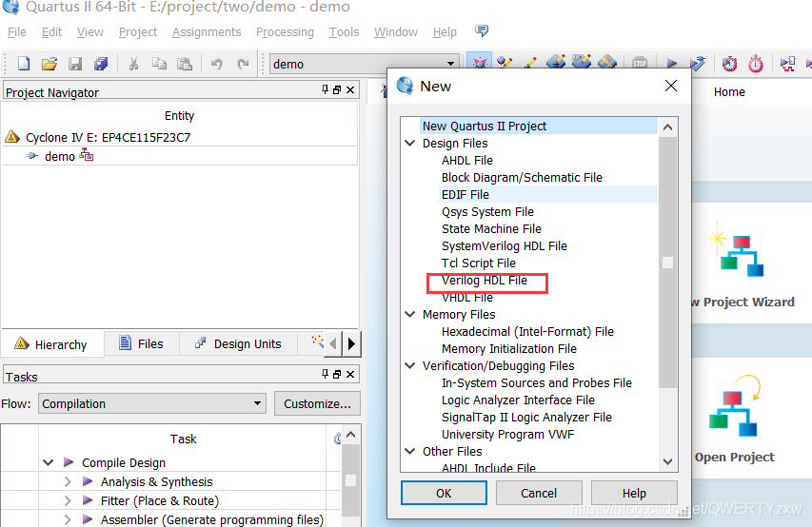Select Verilog HDL File
This screenshot has width=812, height=527.
(x=485, y=280)
